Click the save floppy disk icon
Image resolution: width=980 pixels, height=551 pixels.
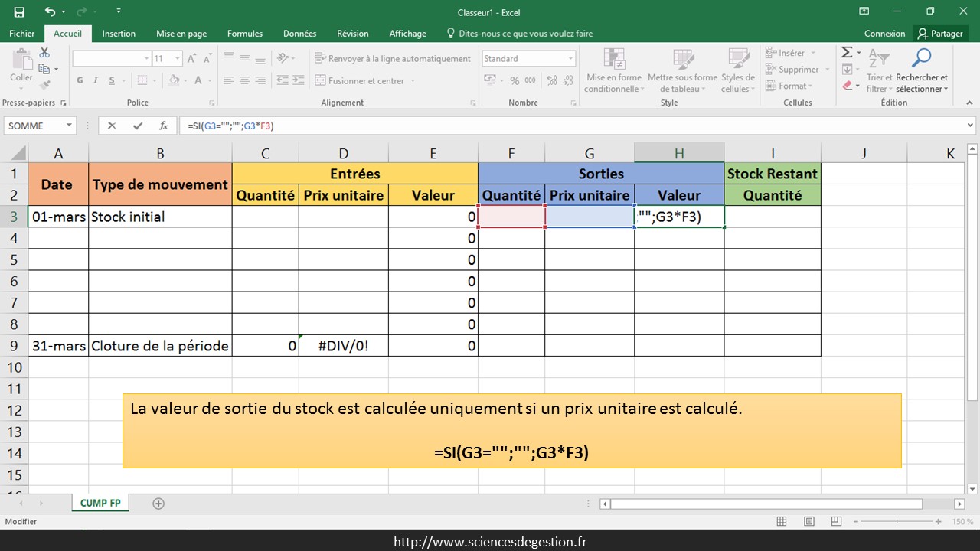19,11
